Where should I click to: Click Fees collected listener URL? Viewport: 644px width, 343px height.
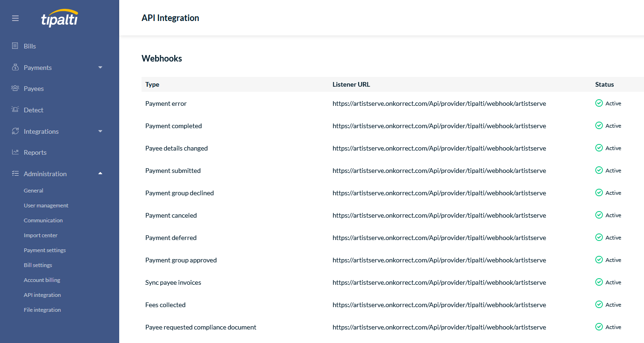pyautogui.click(x=439, y=305)
